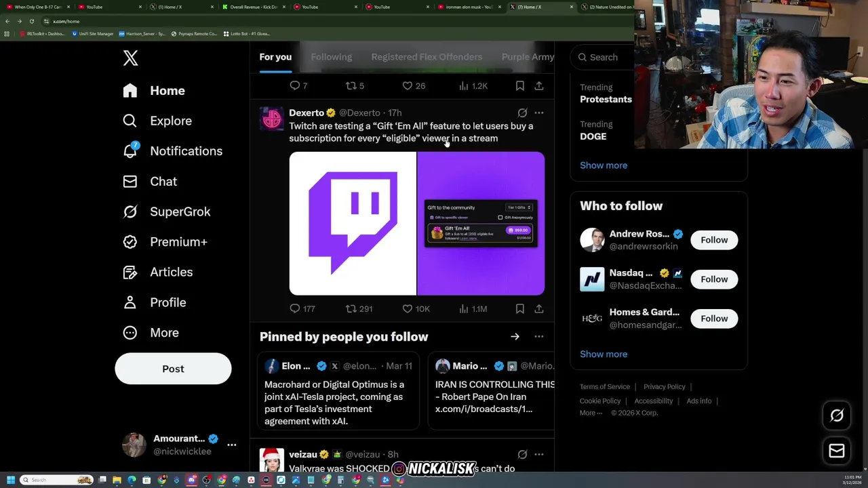Switch to the Following tab
This screenshot has height=488, width=868.
pyautogui.click(x=332, y=57)
